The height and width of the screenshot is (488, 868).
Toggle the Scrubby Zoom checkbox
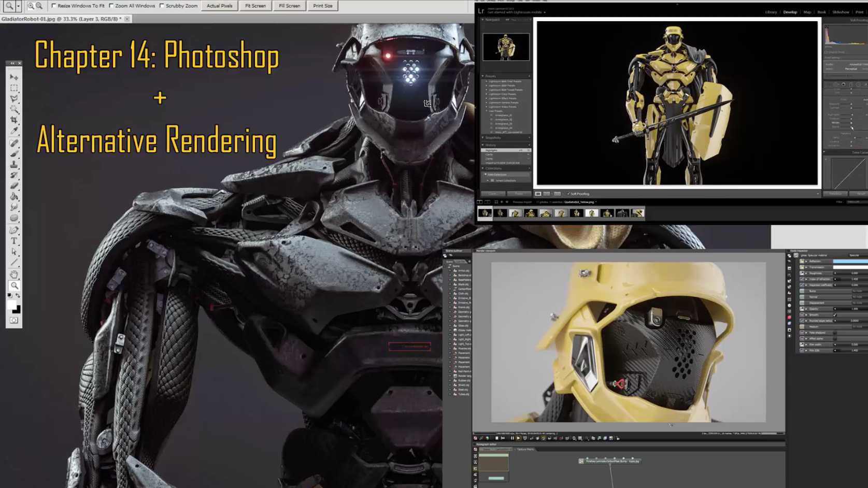point(162,6)
